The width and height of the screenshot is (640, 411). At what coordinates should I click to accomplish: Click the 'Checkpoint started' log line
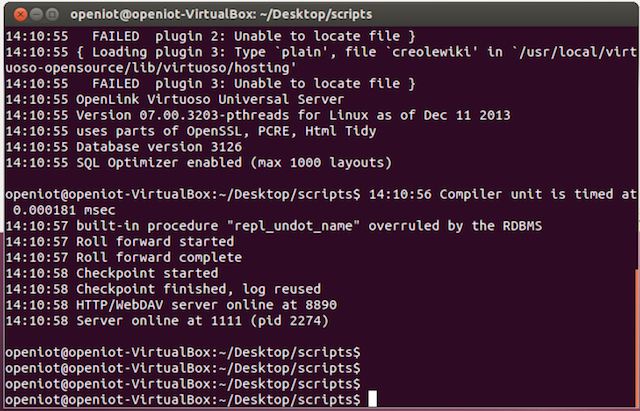tap(112, 273)
